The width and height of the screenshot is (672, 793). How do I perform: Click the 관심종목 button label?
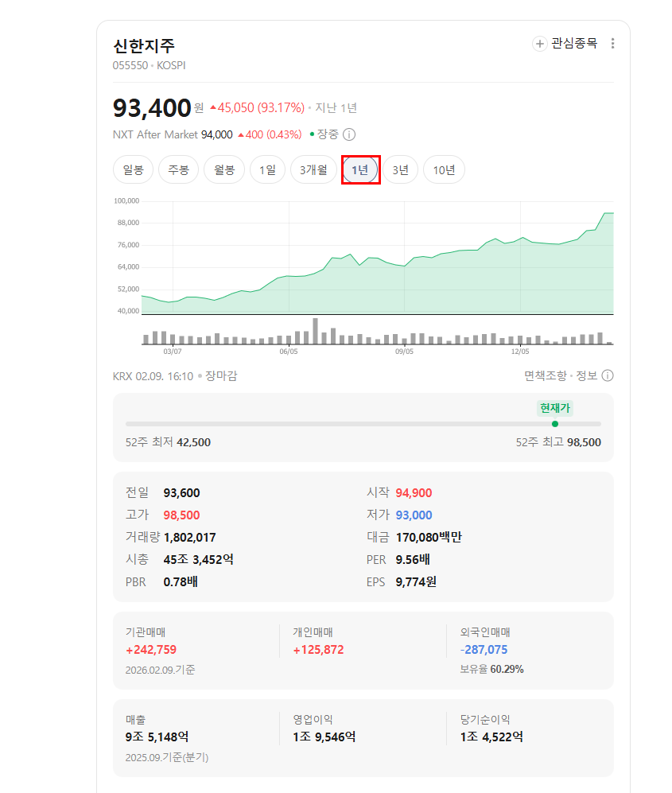[574, 44]
